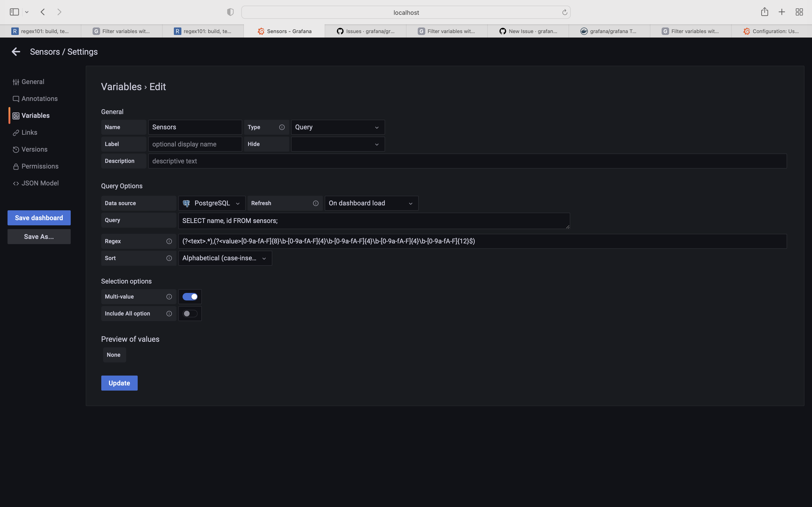Image resolution: width=812 pixels, height=507 pixels.
Task: Open JSON Model via code brackets icon
Action: [x=16, y=183]
